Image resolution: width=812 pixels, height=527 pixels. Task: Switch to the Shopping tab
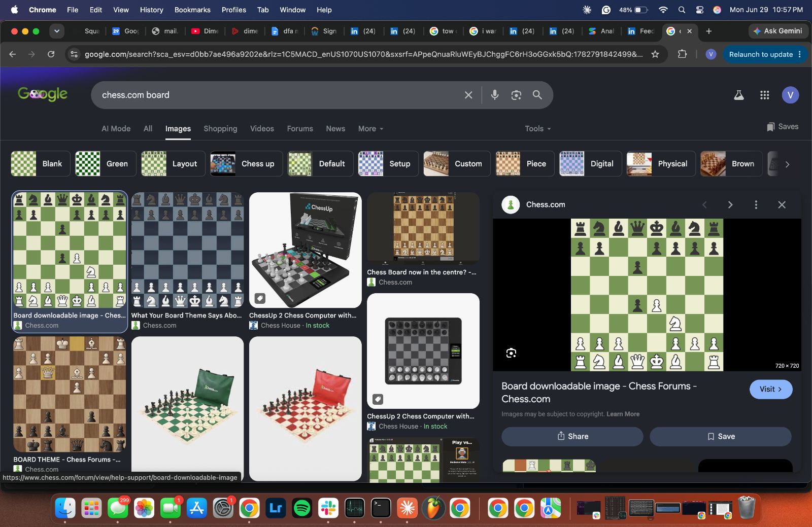[x=220, y=129]
